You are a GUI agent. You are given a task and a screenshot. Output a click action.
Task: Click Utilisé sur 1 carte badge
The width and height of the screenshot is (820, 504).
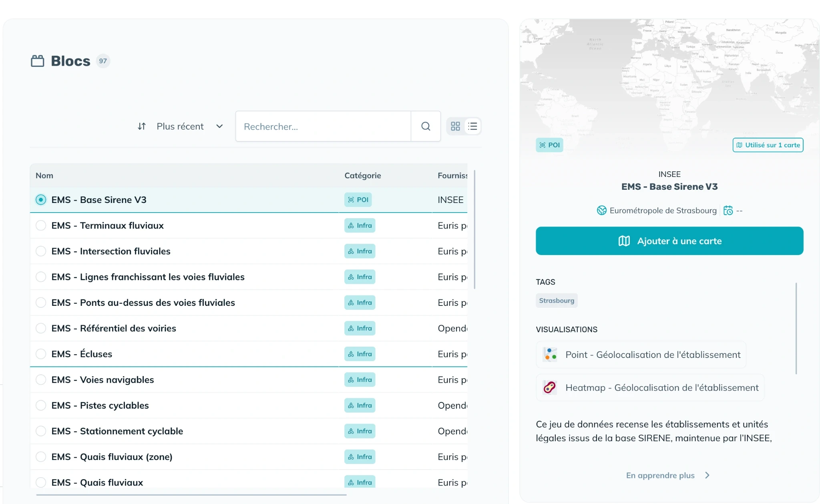point(768,145)
